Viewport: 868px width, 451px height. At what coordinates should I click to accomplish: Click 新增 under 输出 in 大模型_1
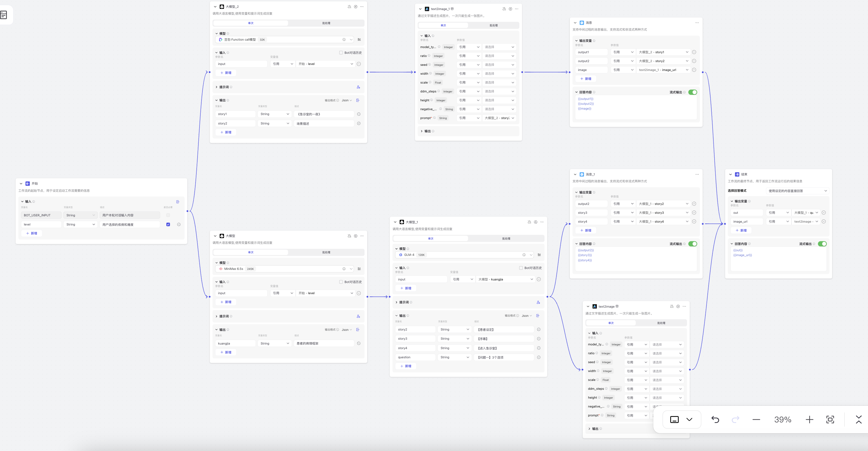[406, 366]
